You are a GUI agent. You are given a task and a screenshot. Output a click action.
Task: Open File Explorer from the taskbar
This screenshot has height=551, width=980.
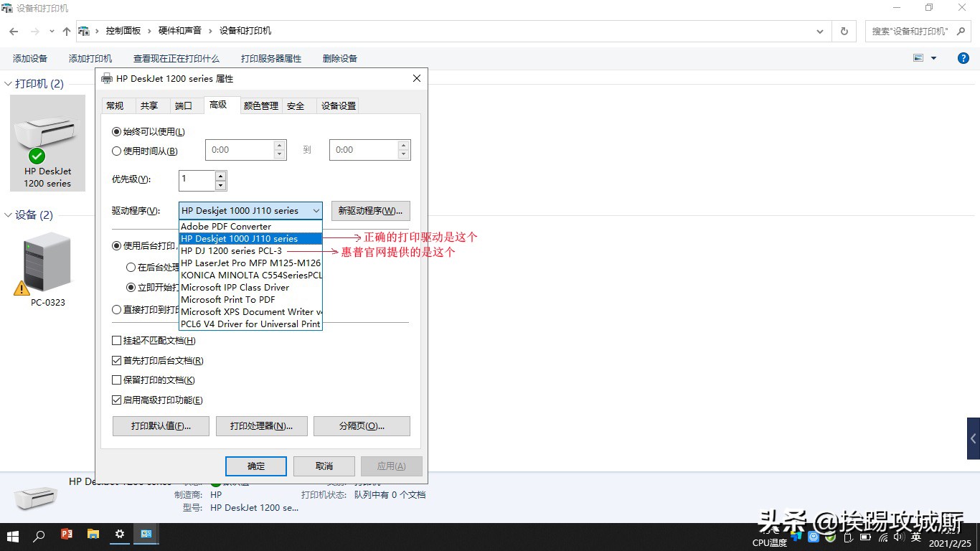pos(93,535)
